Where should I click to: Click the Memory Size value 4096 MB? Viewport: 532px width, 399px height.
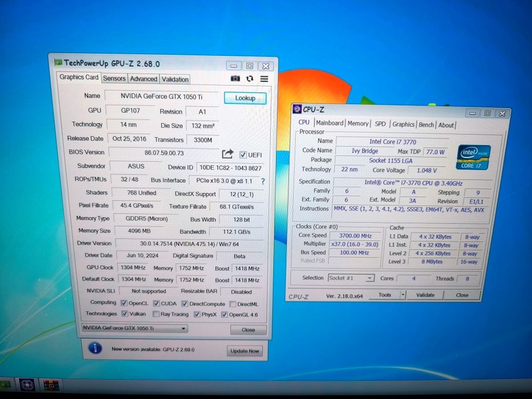point(139,231)
